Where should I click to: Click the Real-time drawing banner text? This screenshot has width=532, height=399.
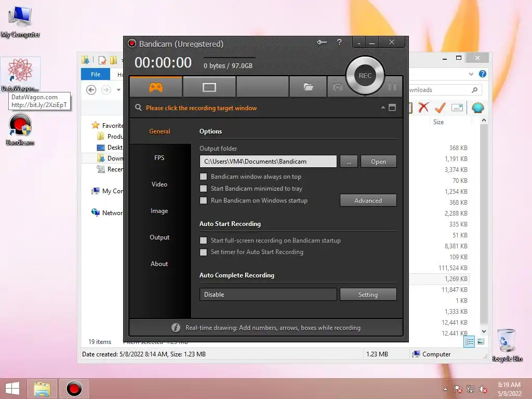click(x=273, y=328)
